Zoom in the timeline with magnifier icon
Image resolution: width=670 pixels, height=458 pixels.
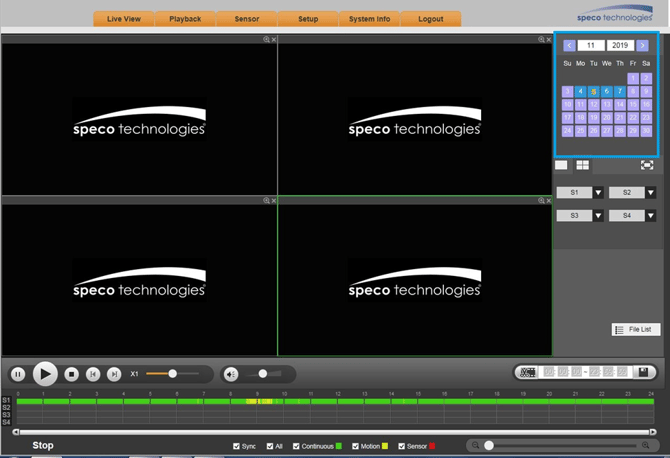[x=645, y=446]
